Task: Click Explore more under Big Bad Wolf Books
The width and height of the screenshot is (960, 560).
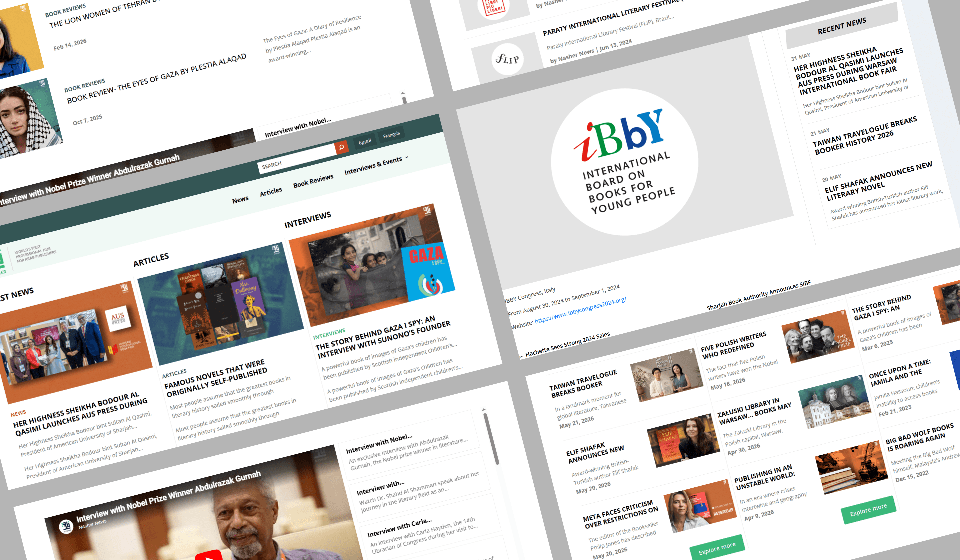Action: click(869, 510)
